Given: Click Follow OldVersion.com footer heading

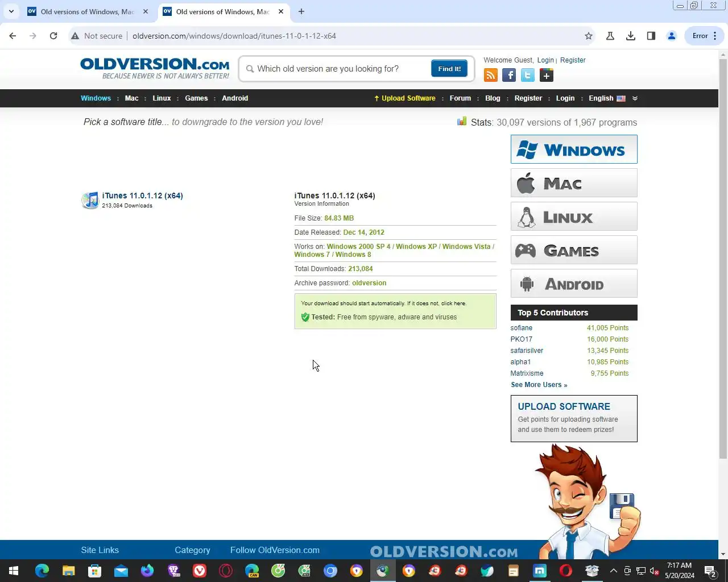Looking at the screenshot, I should pos(275,550).
